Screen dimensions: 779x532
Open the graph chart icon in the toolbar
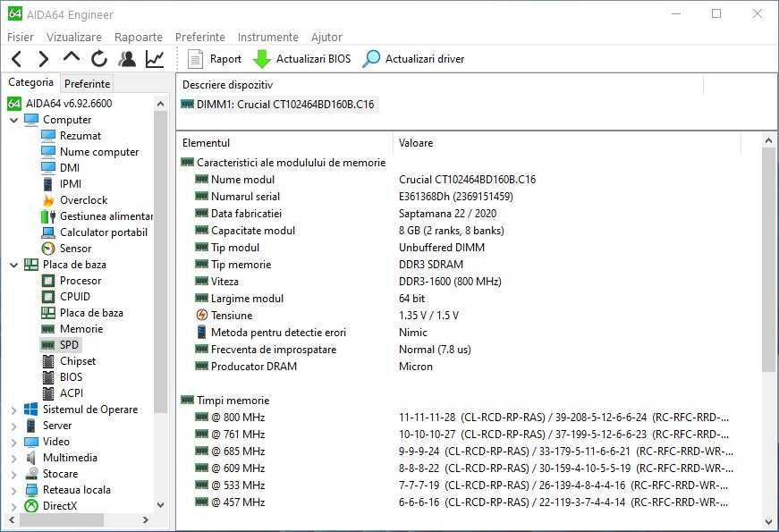coord(155,59)
